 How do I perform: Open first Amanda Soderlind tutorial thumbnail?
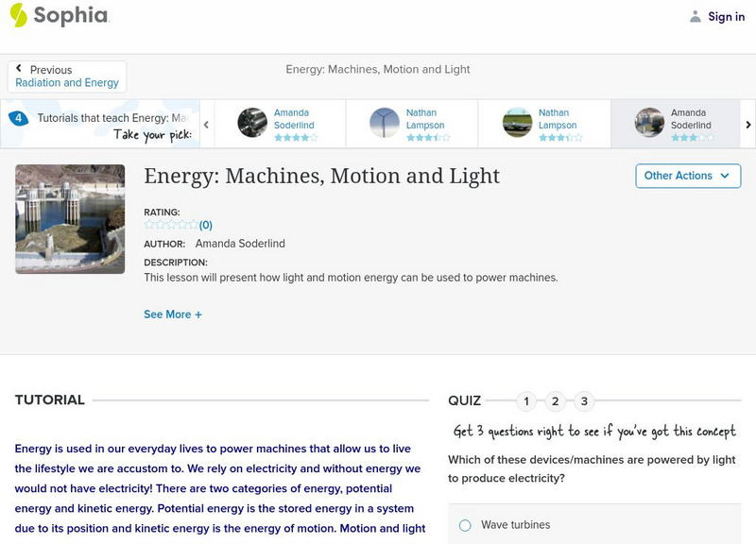tap(252, 123)
